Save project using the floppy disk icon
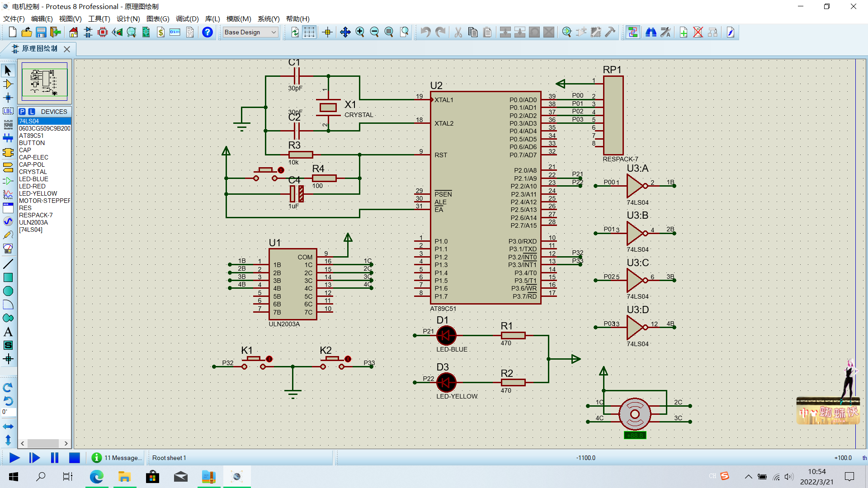Screen dimensions: 868x488 pos(41,32)
